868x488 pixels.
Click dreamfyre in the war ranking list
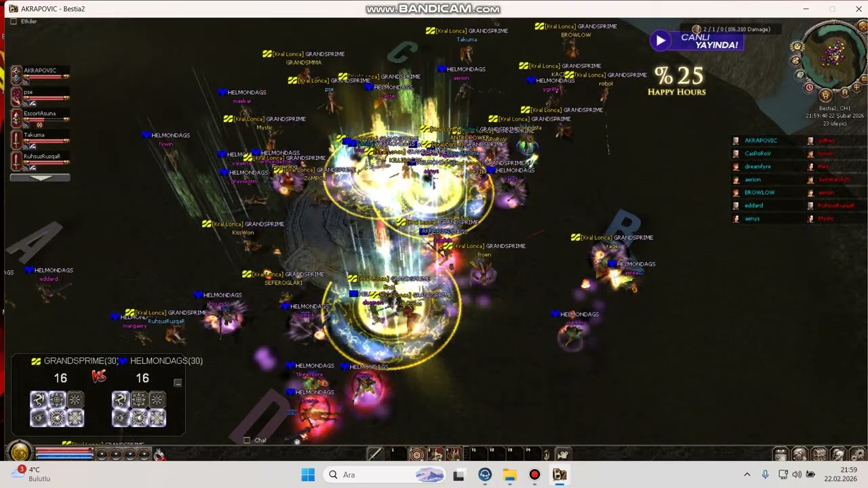coord(757,167)
